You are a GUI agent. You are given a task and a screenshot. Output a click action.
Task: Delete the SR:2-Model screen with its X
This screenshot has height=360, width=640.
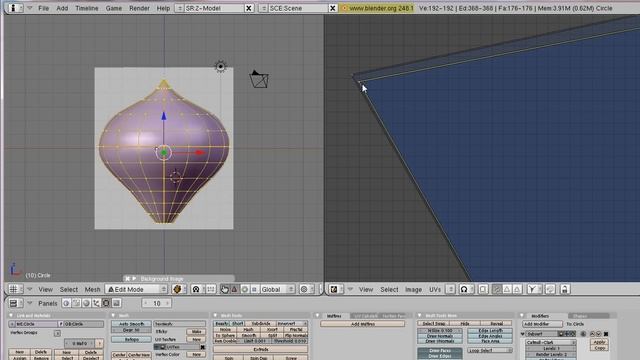(x=249, y=8)
